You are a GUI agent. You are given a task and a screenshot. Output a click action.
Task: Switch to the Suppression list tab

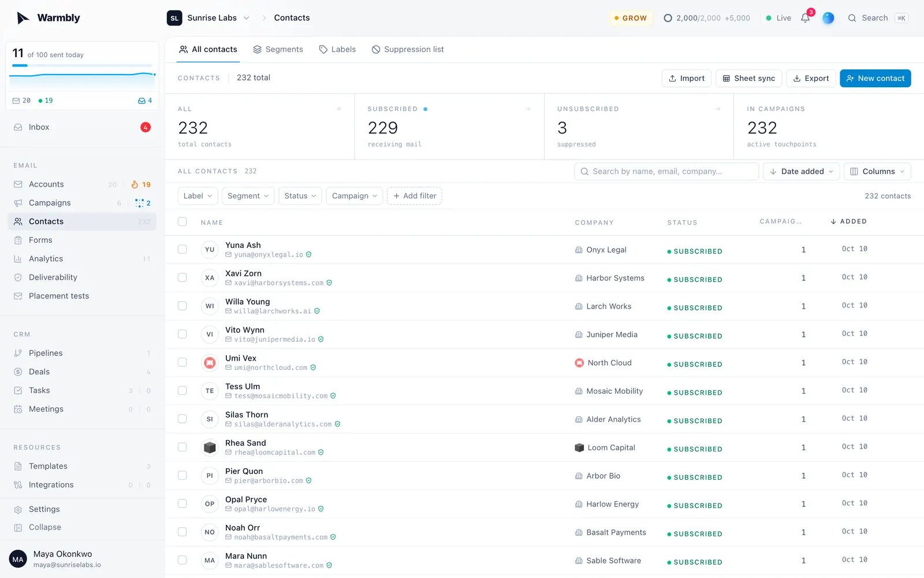click(408, 50)
